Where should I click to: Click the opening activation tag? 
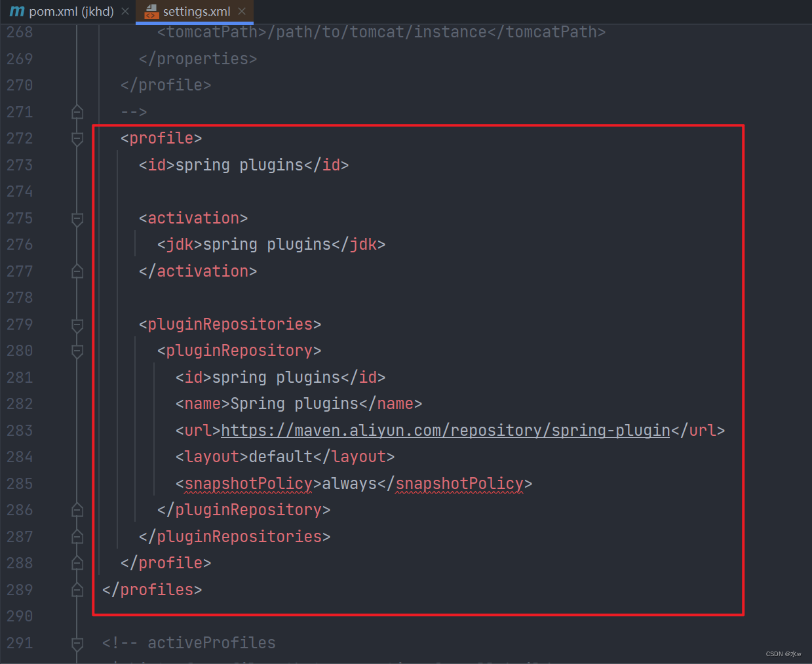coord(193,218)
